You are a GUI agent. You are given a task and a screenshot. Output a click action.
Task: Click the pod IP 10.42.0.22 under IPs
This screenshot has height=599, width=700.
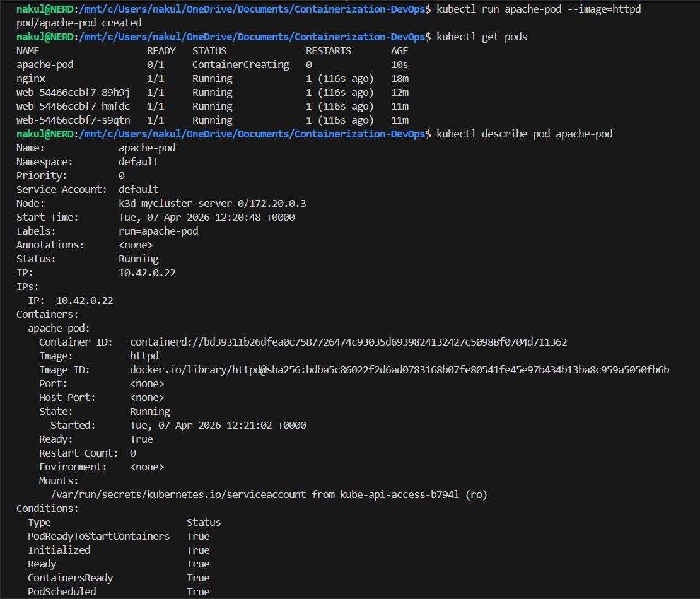85,300
